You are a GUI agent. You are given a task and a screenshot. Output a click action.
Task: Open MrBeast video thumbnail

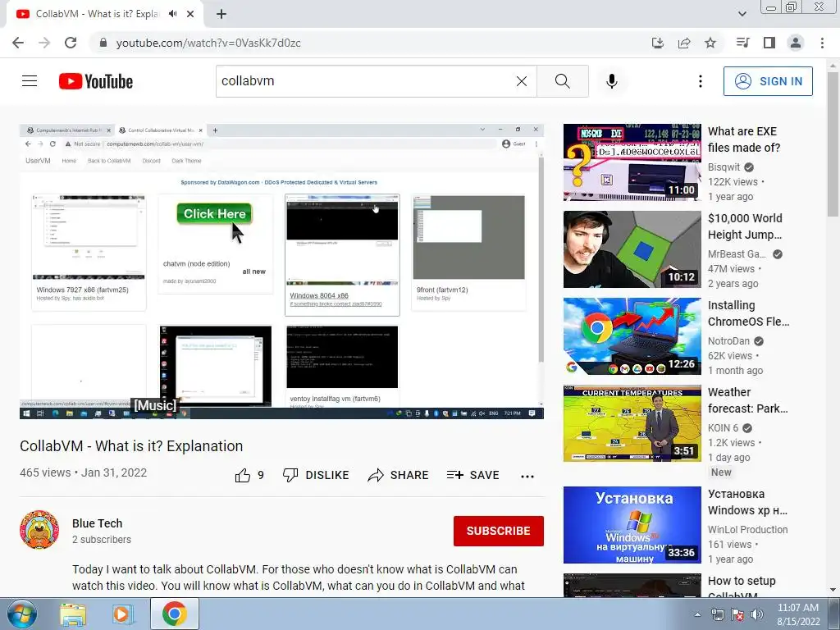(632, 249)
